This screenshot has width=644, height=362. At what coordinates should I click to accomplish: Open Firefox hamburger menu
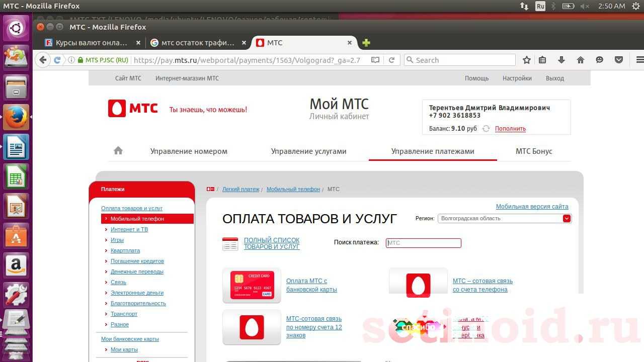click(x=639, y=60)
